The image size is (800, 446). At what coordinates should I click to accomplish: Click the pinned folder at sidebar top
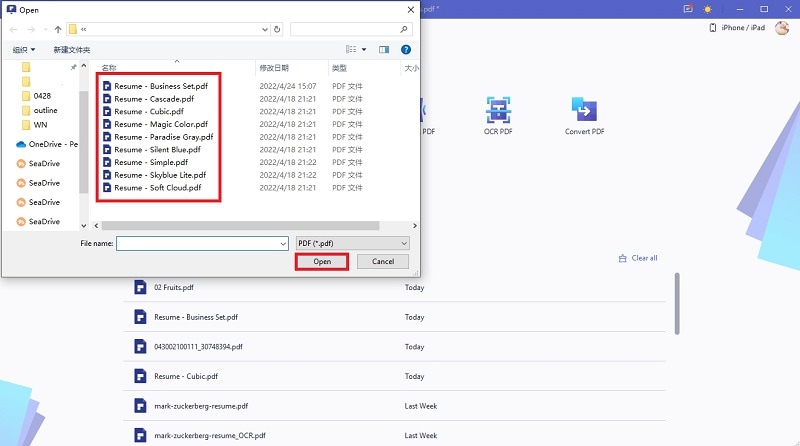pyautogui.click(x=27, y=67)
